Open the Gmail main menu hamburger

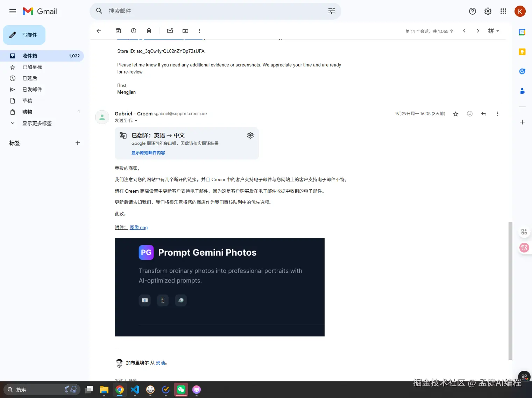click(x=13, y=11)
